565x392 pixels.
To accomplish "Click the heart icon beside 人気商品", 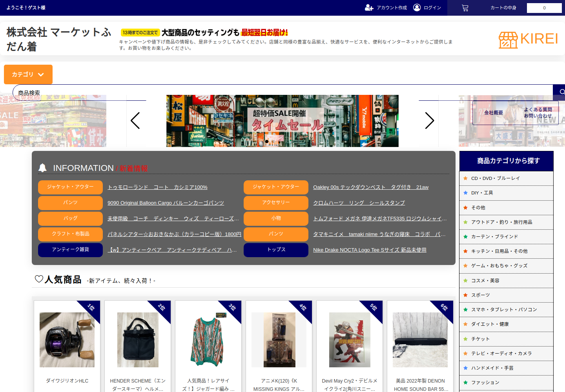I will (39, 279).
